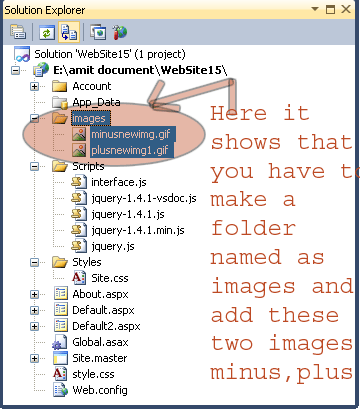The height and width of the screenshot is (410, 360).
Task: Select the Account folder label
Action: (92, 86)
